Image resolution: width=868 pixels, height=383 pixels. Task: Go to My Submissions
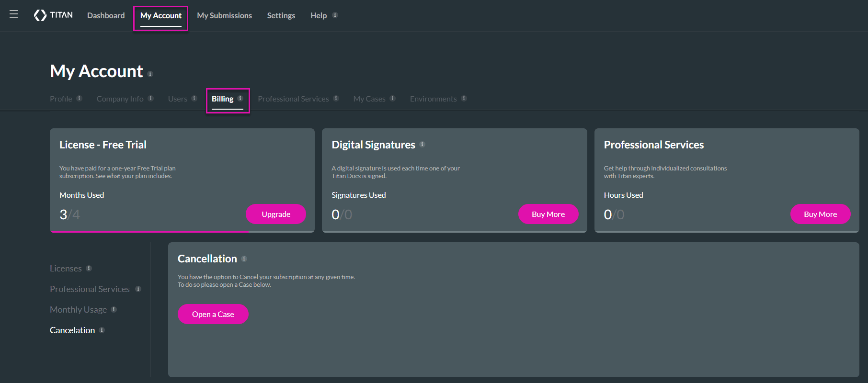[x=224, y=15]
